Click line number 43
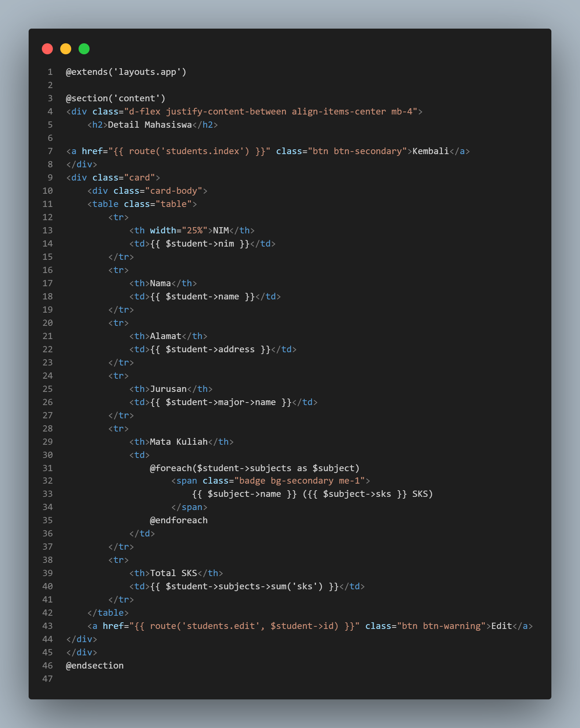The image size is (580, 728). pyautogui.click(x=48, y=626)
